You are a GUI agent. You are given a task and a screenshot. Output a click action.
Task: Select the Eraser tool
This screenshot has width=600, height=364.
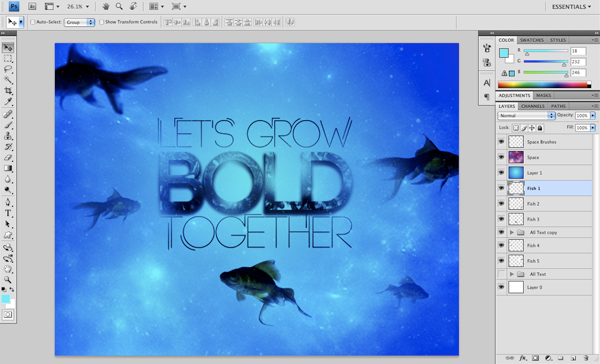pyautogui.click(x=8, y=157)
